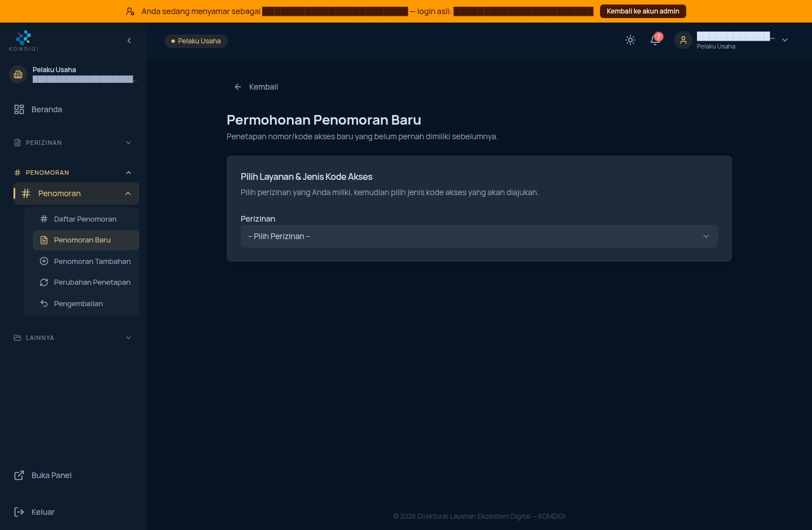Click the plus-circle icon of Penomoran Tambahan

[x=44, y=261]
